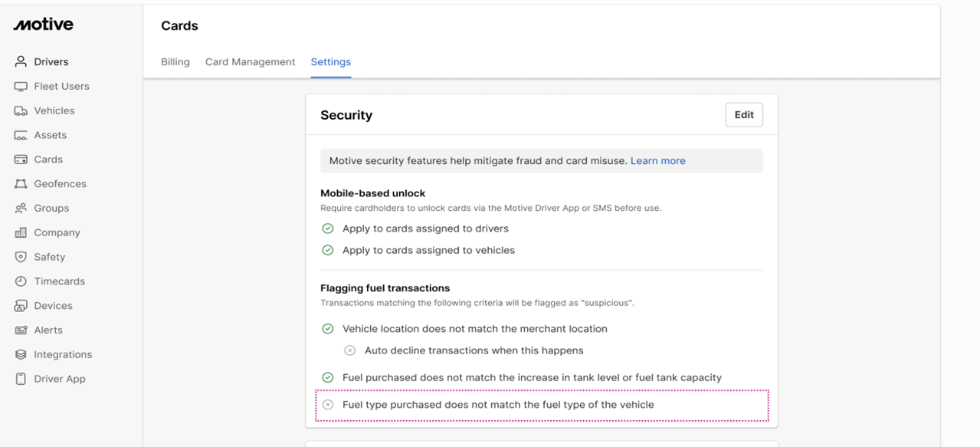The height and width of the screenshot is (447, 980).
Task: Follow the Learn more link
Action: (x=657, y=161)
